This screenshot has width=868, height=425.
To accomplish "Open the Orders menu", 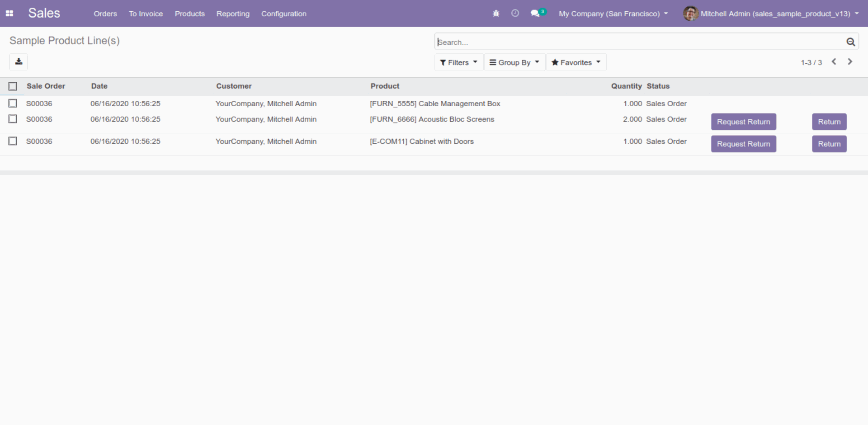I will [105, 14].
